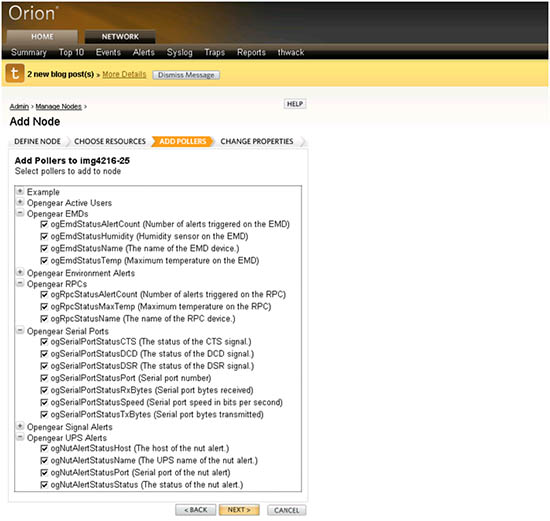
Task: Open the Reports page
Action: pyautogui.click(x=251, y=52)
